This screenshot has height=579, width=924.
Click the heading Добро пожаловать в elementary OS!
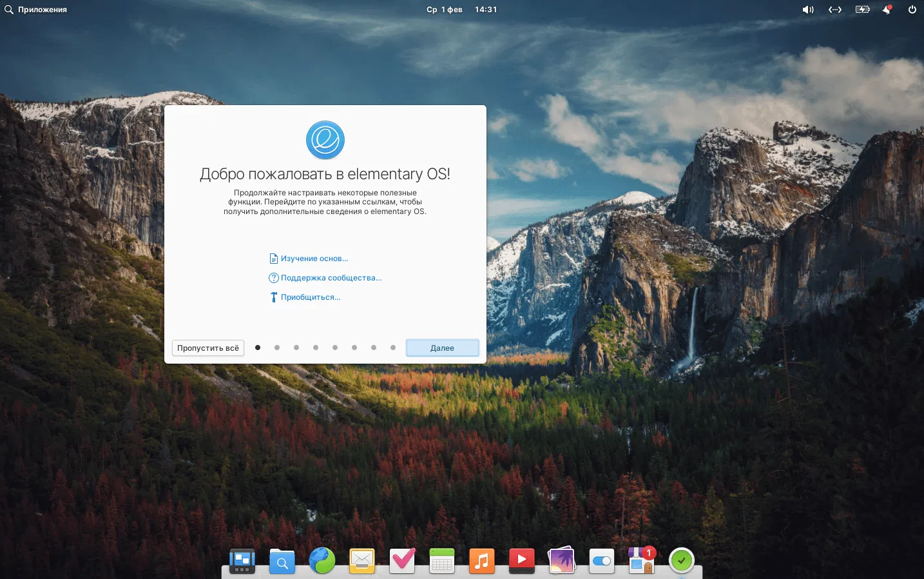coord(325,174)
